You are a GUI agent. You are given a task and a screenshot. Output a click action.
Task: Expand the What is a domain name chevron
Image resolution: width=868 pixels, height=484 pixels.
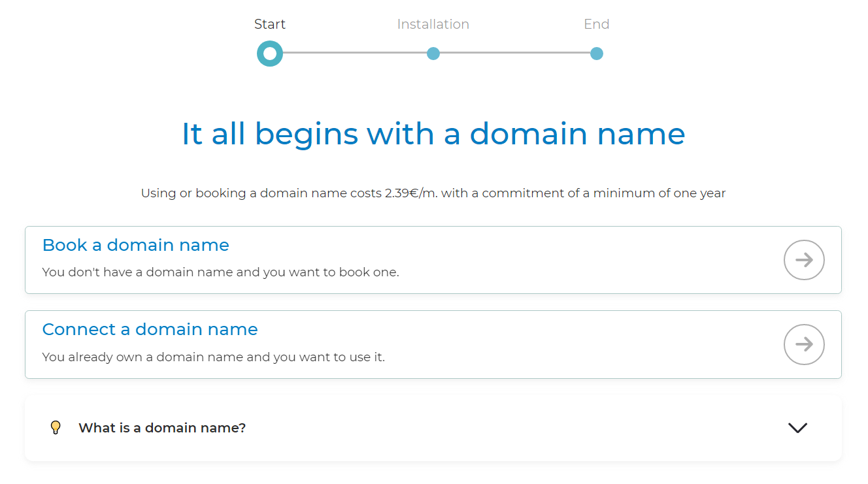point(797,428)
